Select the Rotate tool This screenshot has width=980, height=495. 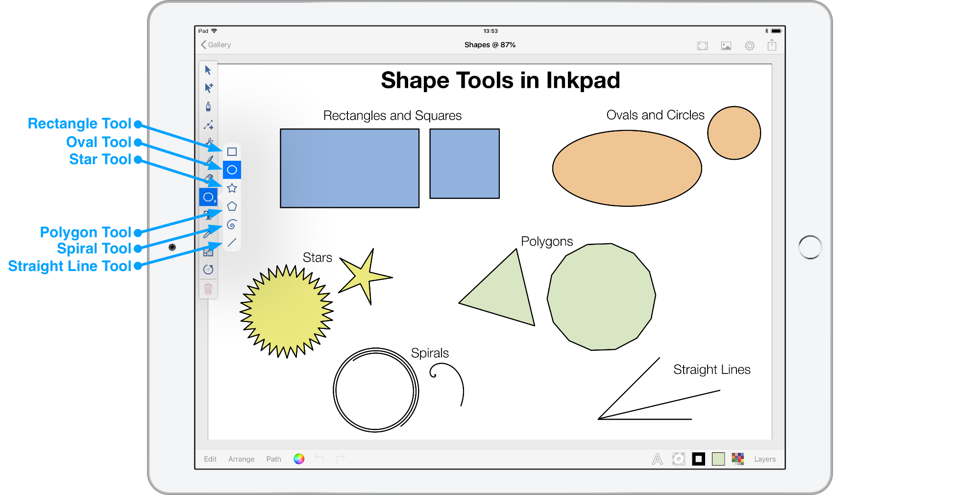(x=208, y=270)
